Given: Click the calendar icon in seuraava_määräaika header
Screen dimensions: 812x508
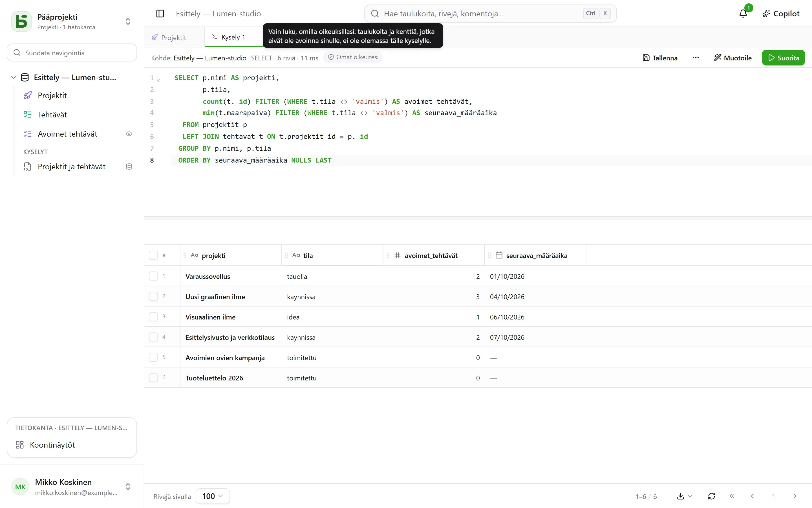Looking at the screenshot, I should pos(499,255).
